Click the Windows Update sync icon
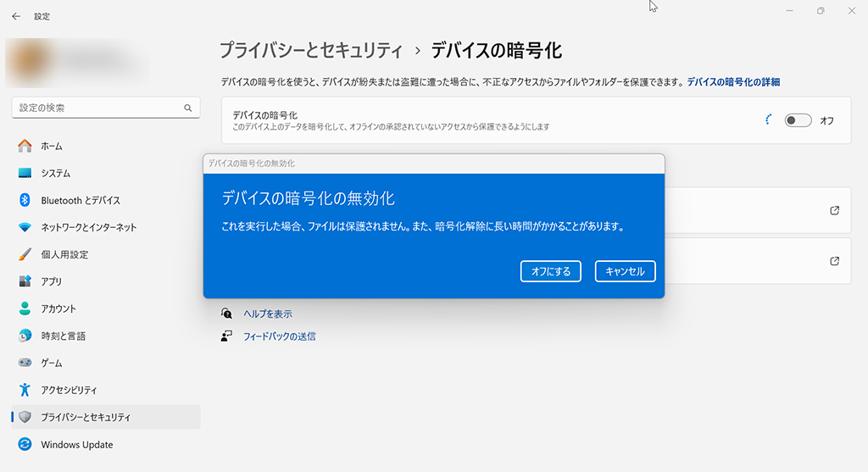Image resolution: width=868 pixels, height=472 pixels. [25, 444]
